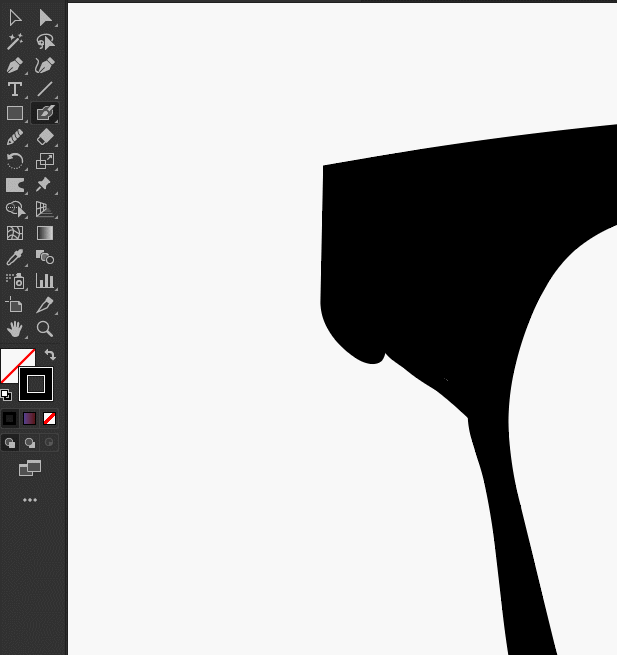
Task: Select the Gradient tool
Action: click(x=45, y=233)
